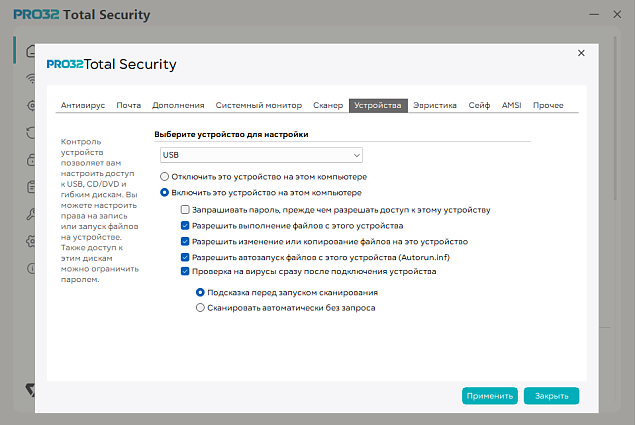Switch to the Эвристика tab
This screenshot has height=425, width=635.
coord(435,105)
